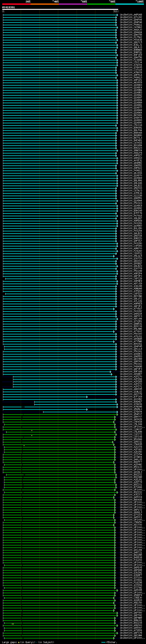Select hit label UniRef100_A6XMY9
Screen dimensions: 146x644
[x=131, y=82]
